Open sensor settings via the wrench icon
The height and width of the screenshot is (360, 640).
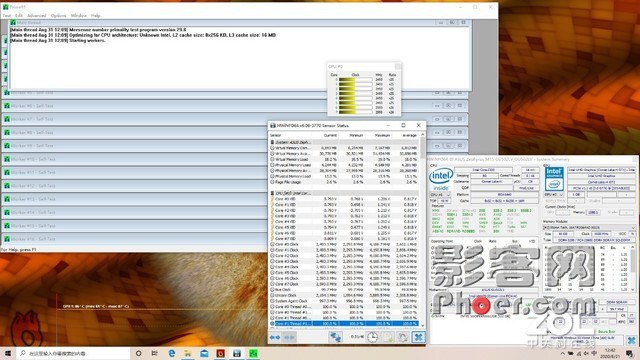[403, 337]
